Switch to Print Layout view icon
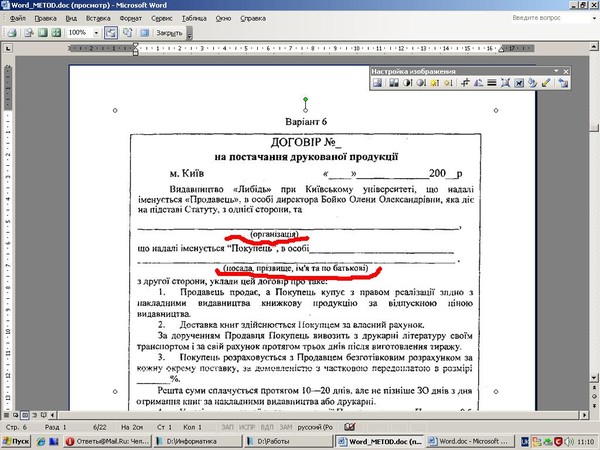 tap(25, 415)
